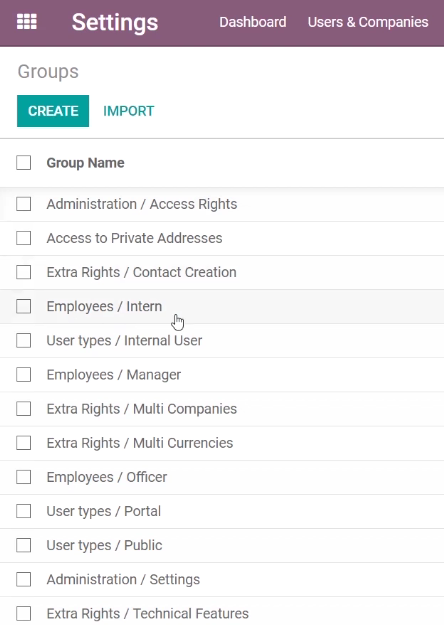Screen dimensions: 444x625
Task: Toggle the select-all checkbox beside Group Name
Action: coord(24,163)
